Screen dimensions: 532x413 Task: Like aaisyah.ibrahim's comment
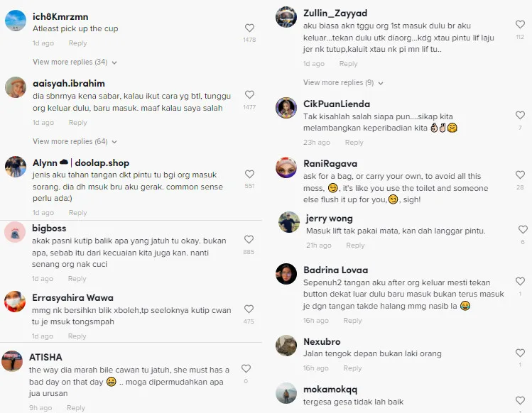(249, 95)
